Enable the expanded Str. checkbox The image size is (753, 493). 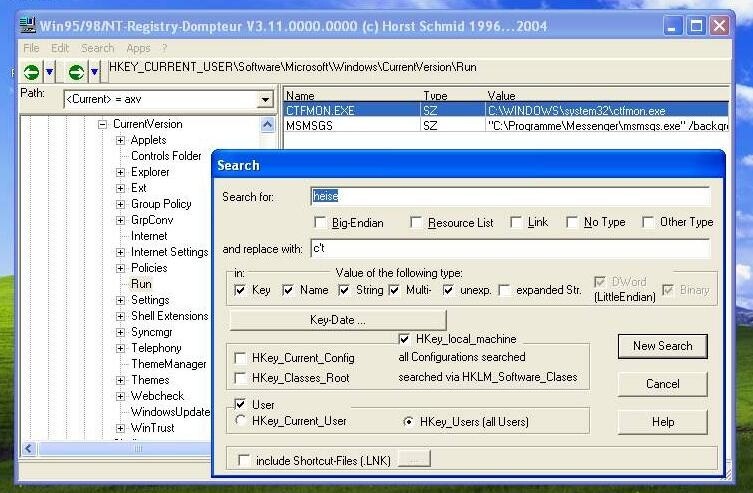504,290
